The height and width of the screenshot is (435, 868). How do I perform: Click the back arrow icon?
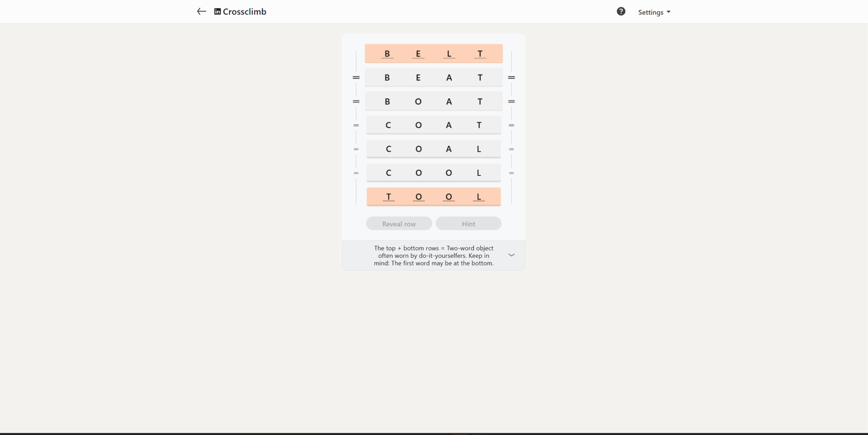(201, 11)
